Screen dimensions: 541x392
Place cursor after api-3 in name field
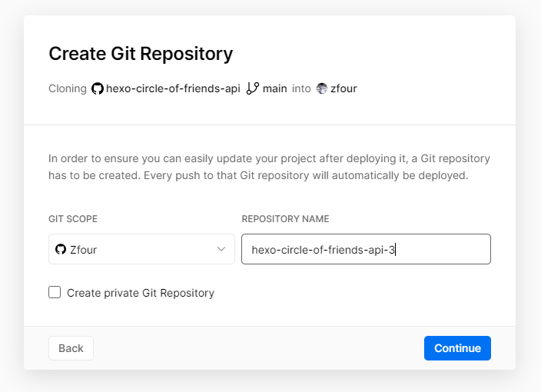pyautogui.click(x=395, y=250)
